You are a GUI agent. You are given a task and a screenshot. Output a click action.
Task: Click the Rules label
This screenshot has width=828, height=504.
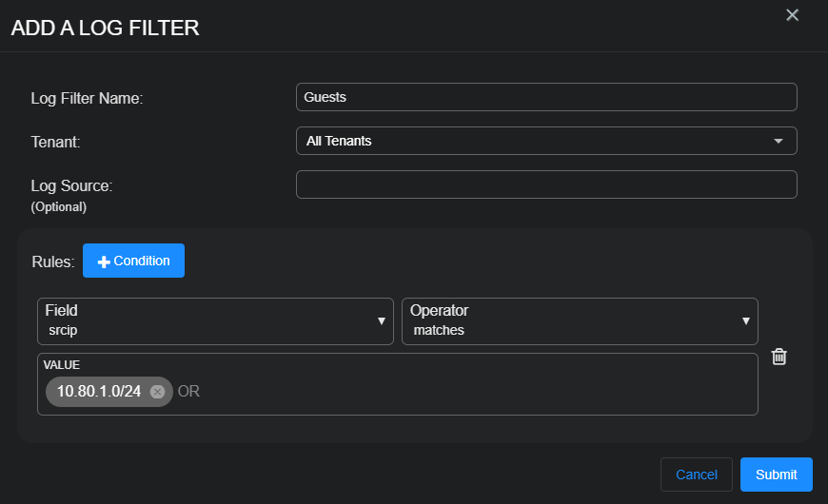coord(53,262)
